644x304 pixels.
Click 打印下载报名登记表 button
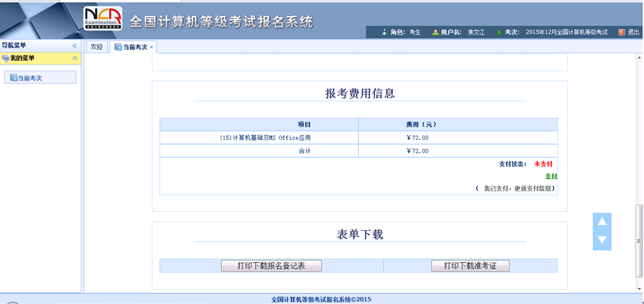pyautogui.click(x=271, y=266)
